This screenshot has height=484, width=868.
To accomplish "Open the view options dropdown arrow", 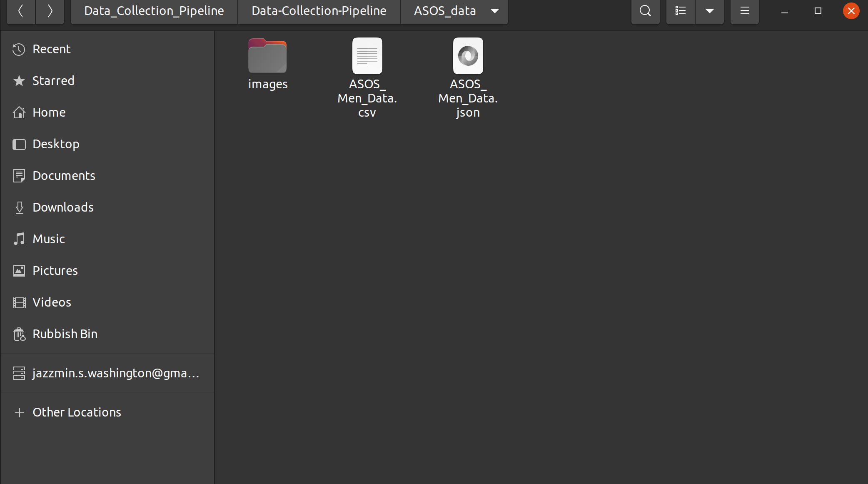I will coord(710,11).
